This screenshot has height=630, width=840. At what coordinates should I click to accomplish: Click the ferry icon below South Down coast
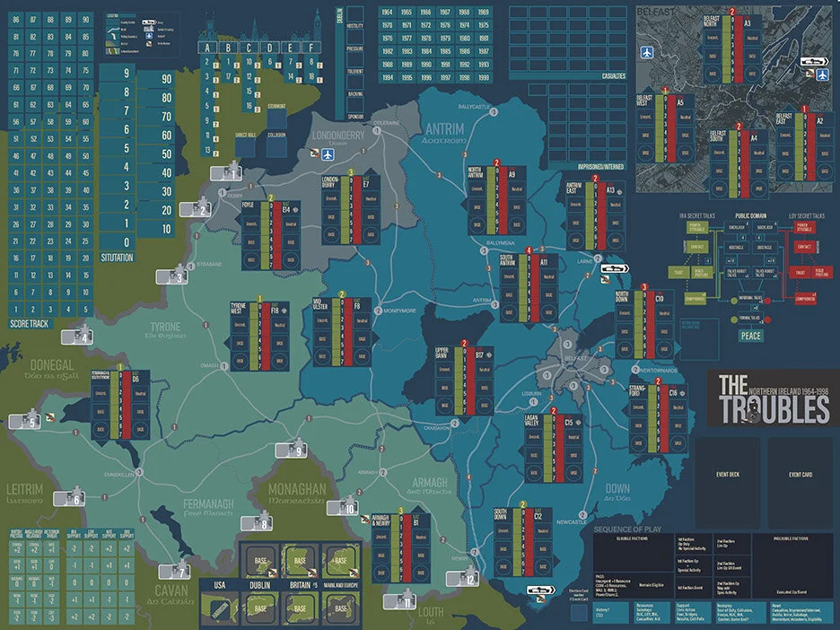(541, 591)
